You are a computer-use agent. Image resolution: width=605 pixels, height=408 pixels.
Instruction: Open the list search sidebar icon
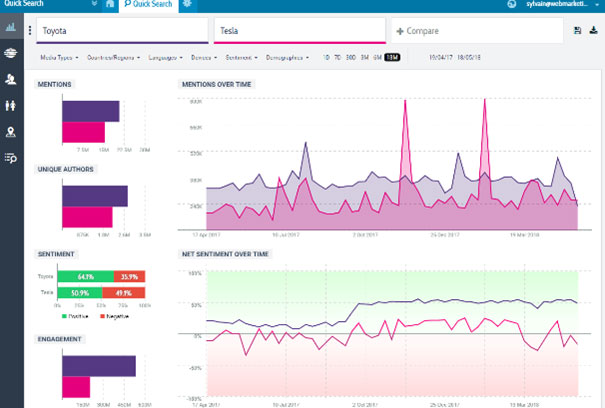pos(11,157)
